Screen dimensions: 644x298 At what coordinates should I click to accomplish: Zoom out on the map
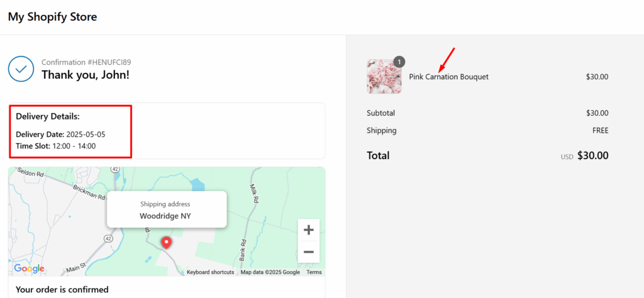pos(308,251)
